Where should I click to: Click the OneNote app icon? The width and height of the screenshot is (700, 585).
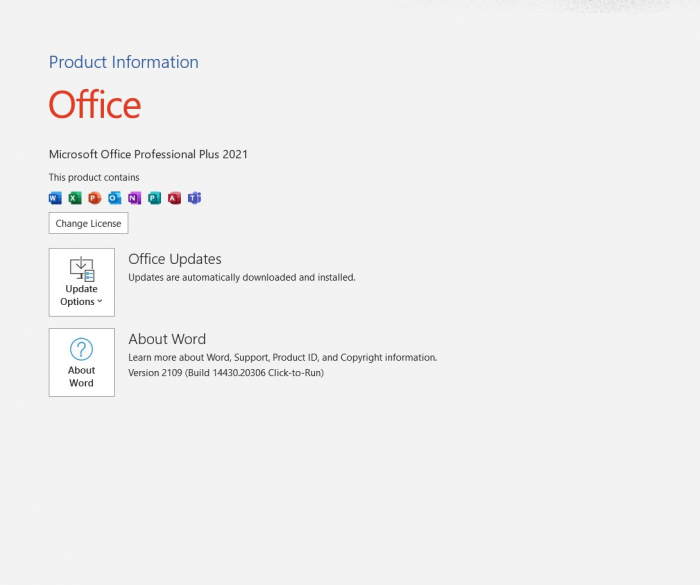pos(134,198)
